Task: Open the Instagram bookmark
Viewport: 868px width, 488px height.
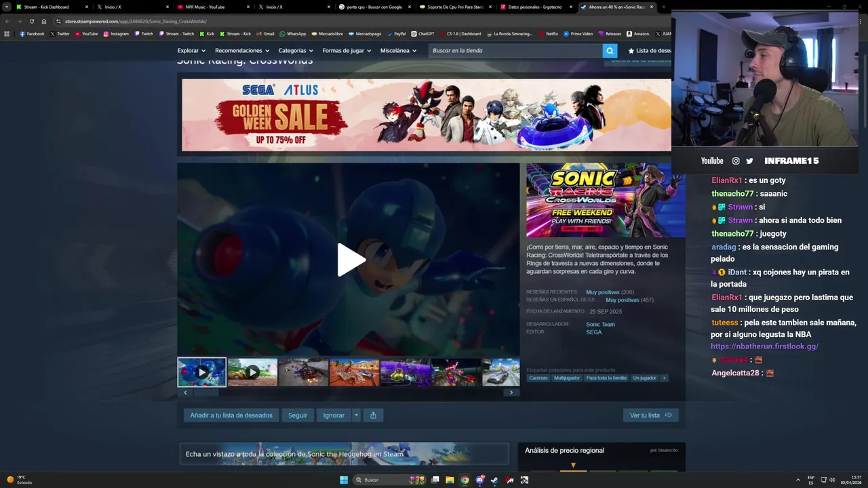Action: click(116, 33)
